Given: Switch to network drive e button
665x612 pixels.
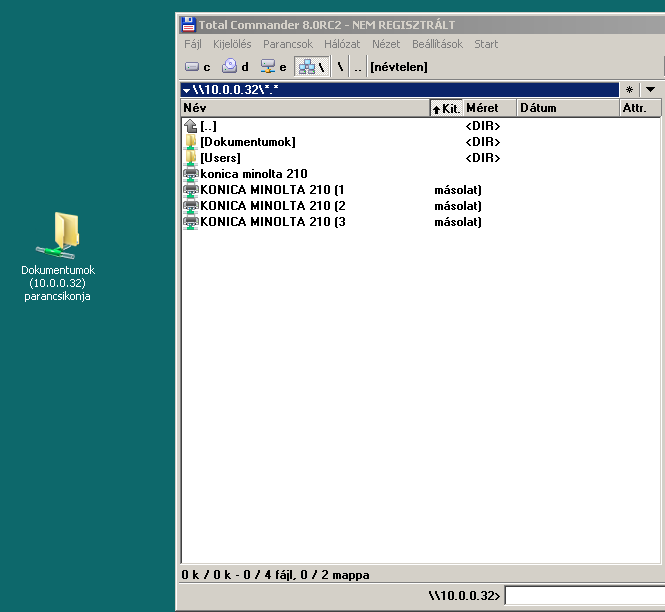Looking at the screenshot, I should (273, 67).
